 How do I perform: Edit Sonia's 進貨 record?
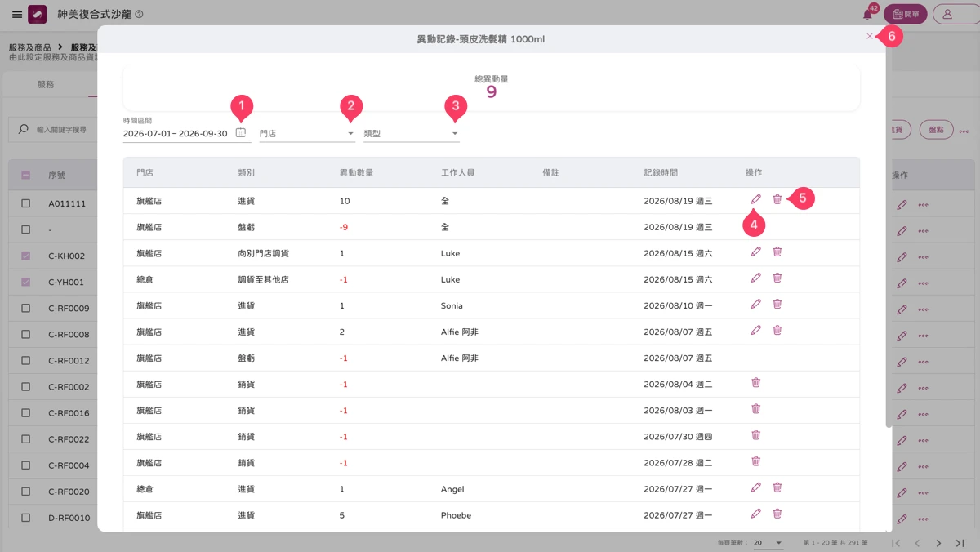point(756,304)
